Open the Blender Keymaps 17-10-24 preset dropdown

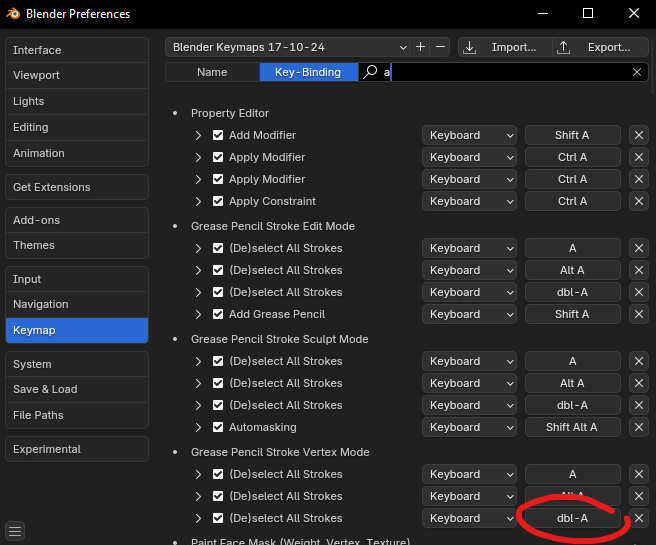pos(288,47)
